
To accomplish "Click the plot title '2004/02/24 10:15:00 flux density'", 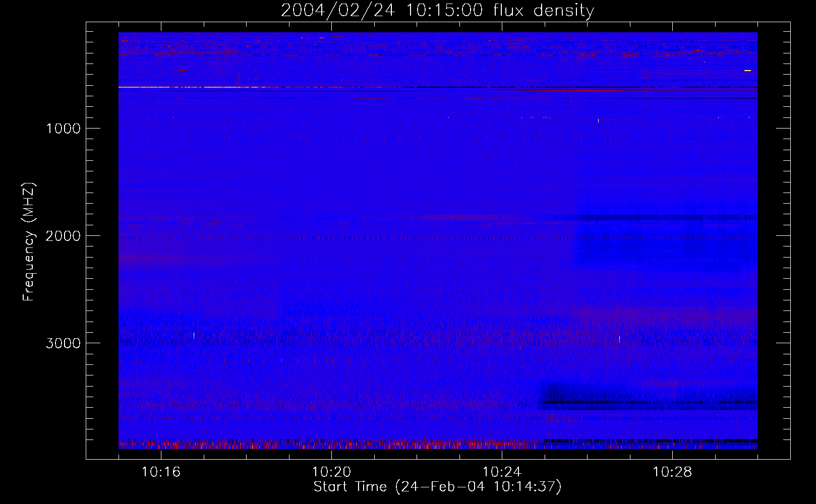I will click(437, 10).
